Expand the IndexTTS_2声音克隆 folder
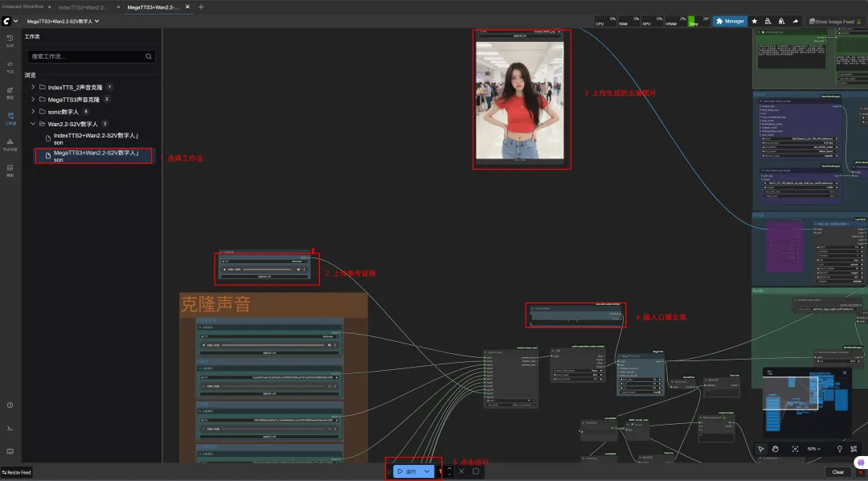The width and height of the screenshot is (868, 481). coord(33,87)
